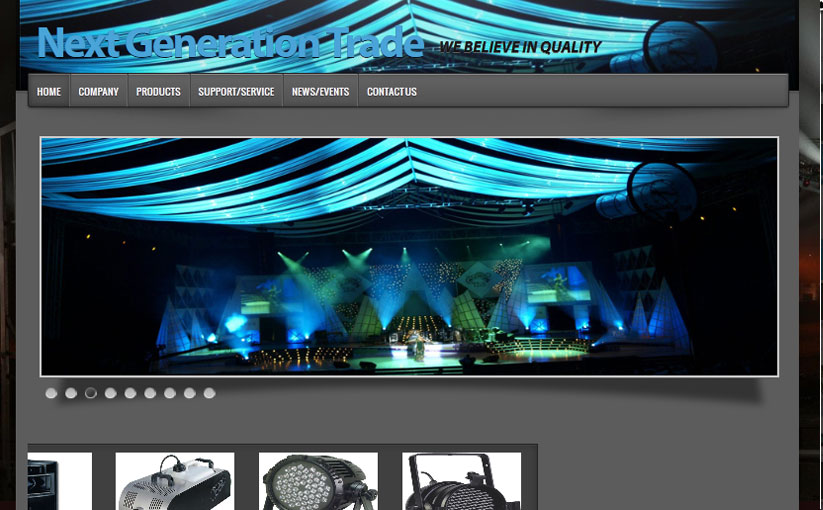Image resolution: width=823 pixels, height=510 pixels.
Task: Jump to the fifth slide dot
Action: point(130,393)
